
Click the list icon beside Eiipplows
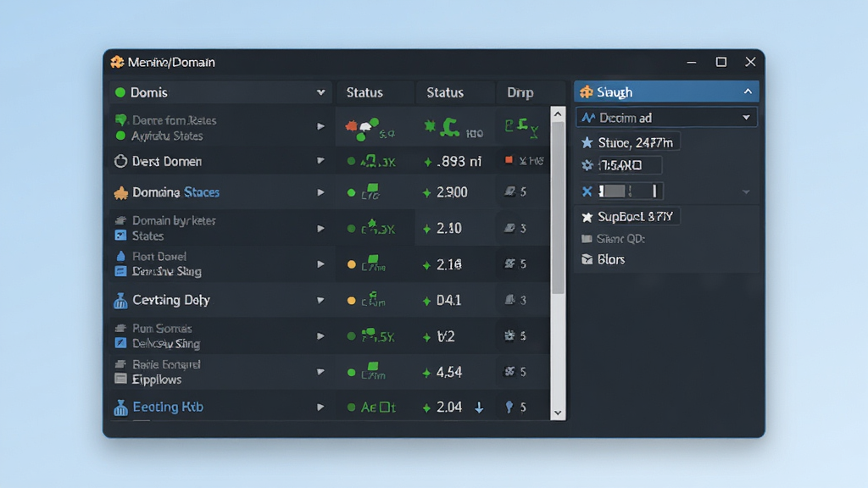coord(120,379)
